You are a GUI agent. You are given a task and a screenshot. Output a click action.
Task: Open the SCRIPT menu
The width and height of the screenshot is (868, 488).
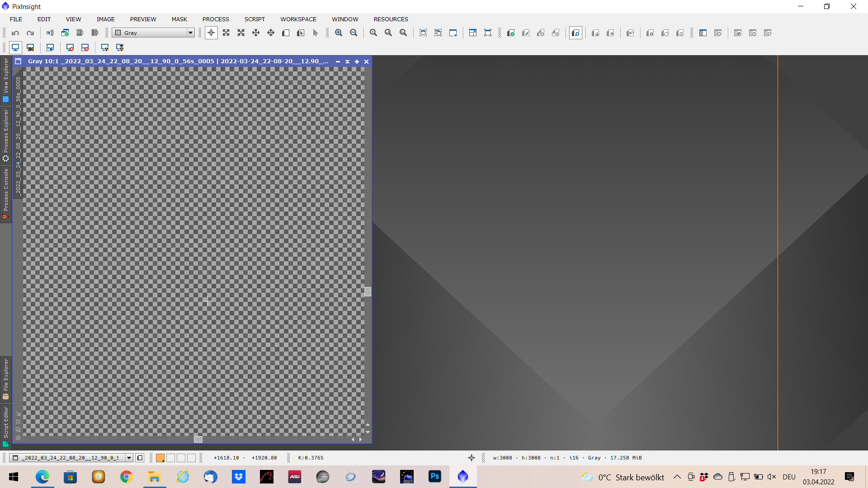[255, 19]
